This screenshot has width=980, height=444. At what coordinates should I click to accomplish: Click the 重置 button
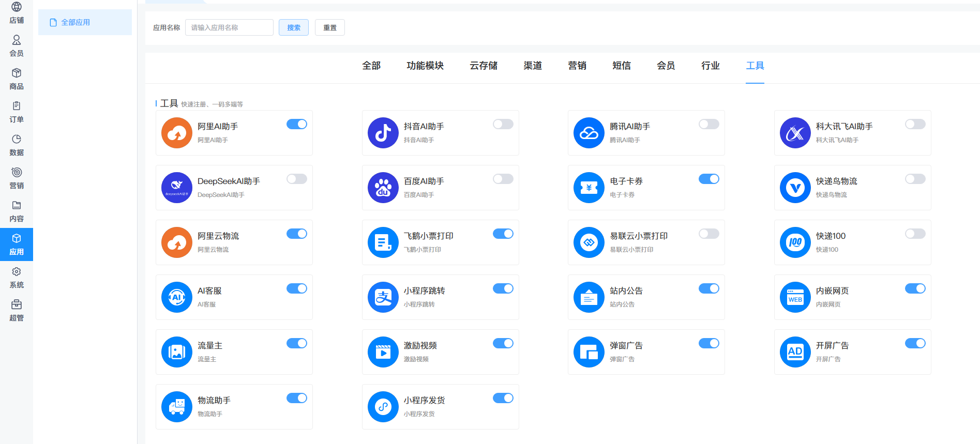click(330, 27)
